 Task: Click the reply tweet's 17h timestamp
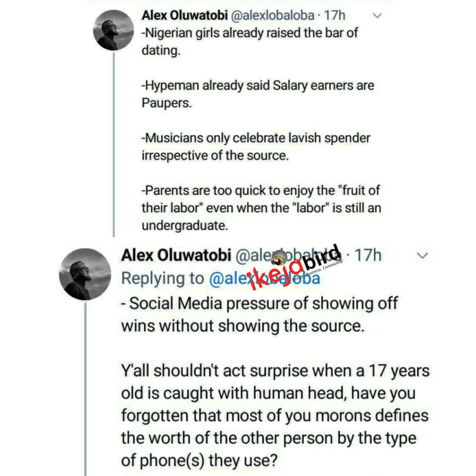pyautogui.click(x=368, y=256)
